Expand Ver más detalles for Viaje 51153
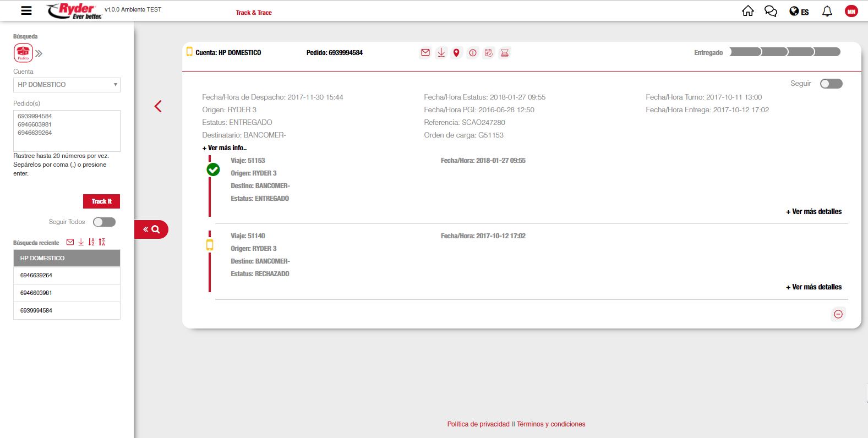 (814, 211)
